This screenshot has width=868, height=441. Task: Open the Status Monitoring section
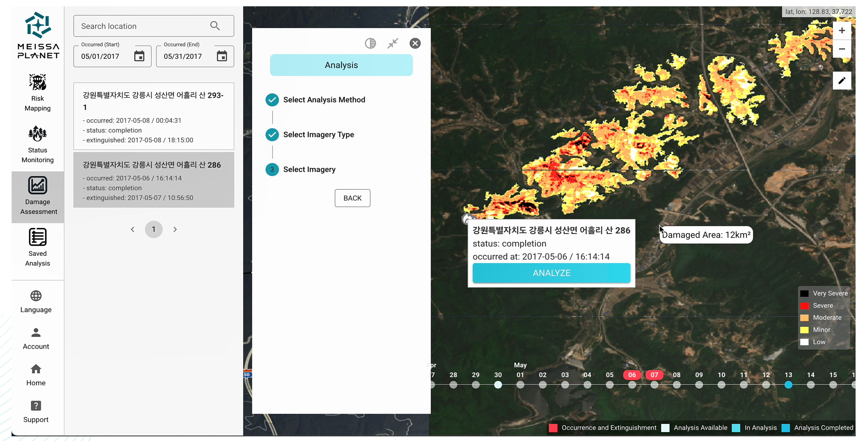(37, 144)
